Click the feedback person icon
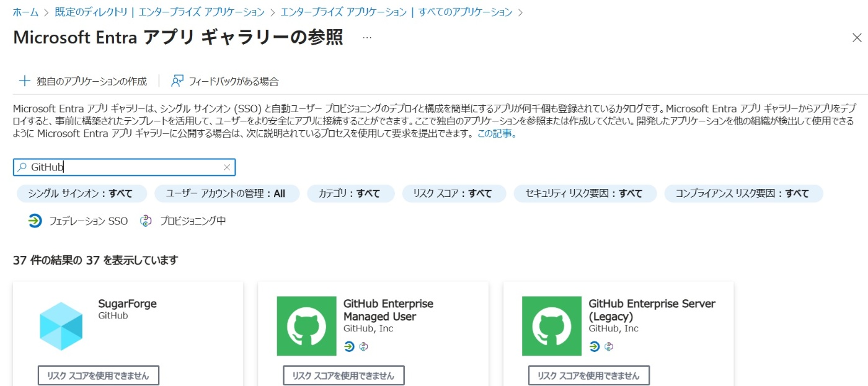Screen dimensions: 868x386 pos(177,81)
